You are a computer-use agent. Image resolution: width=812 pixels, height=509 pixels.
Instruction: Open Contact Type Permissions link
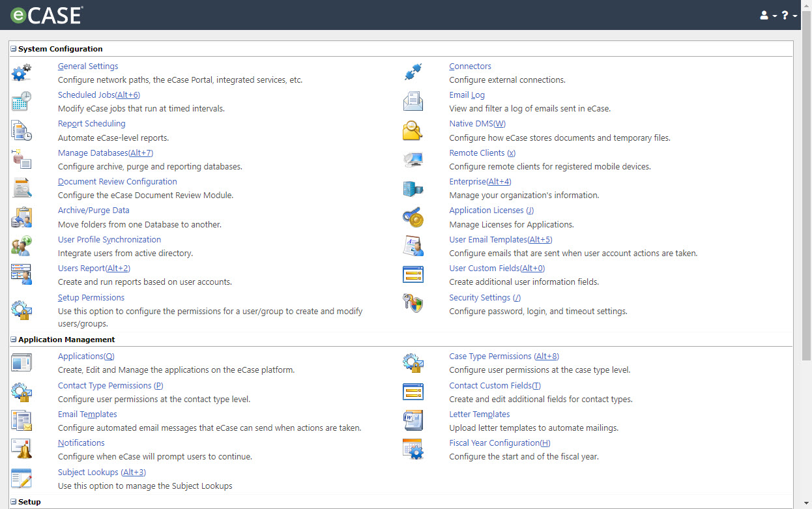[111, 386]
